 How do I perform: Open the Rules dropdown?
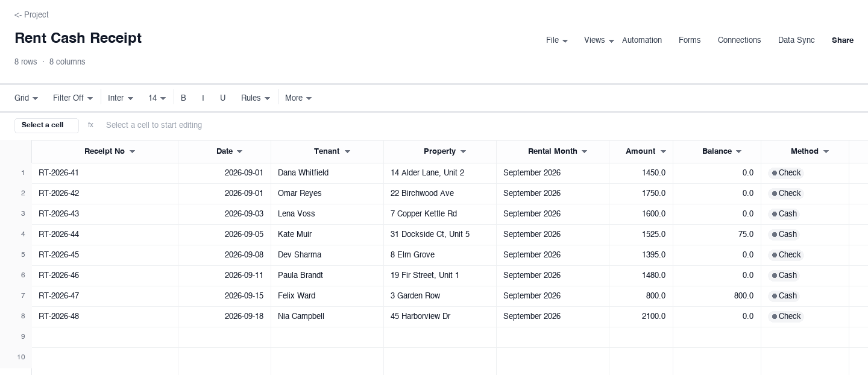click(x=256, y=98)
